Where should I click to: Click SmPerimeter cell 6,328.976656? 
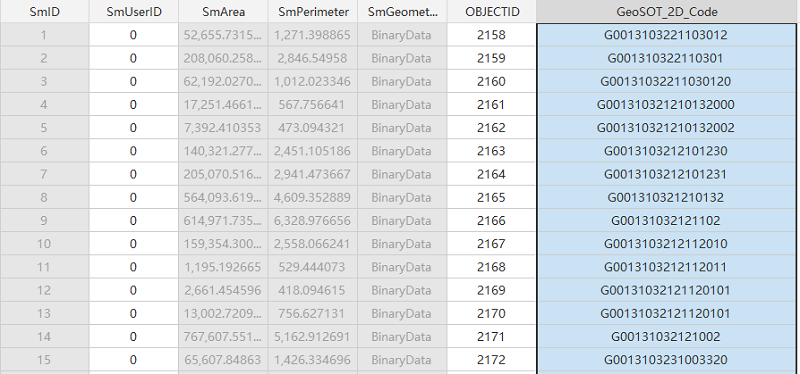point(313,220)
